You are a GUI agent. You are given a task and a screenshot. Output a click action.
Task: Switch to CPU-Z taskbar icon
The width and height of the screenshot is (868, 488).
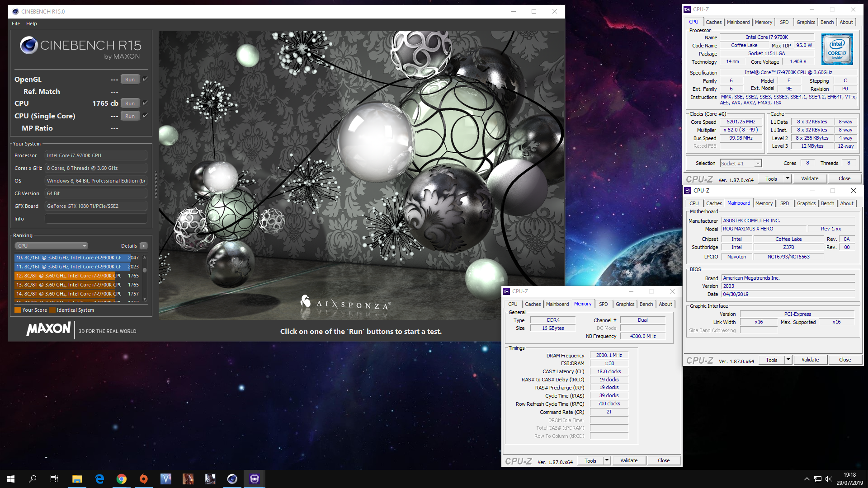pyautogui.click(x=255, y=479)
